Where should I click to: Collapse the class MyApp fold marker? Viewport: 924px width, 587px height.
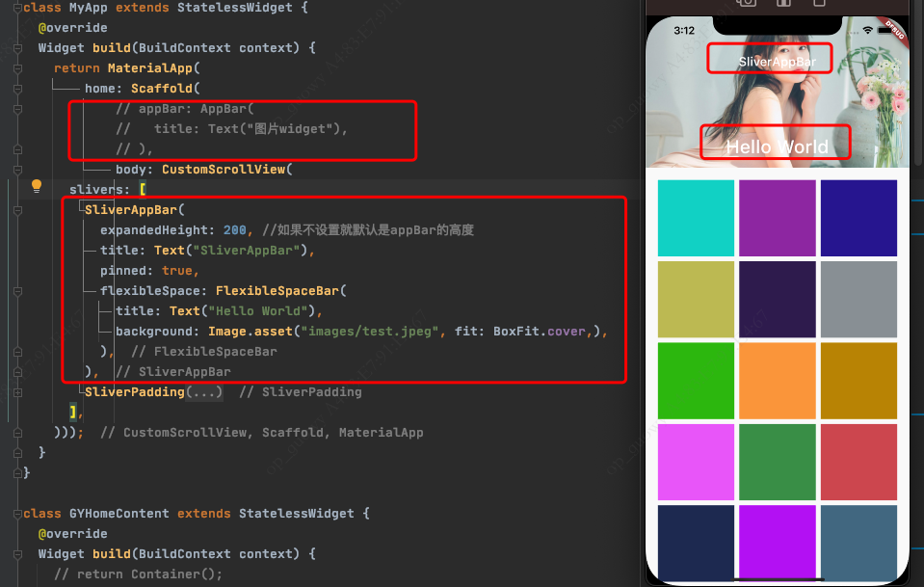click(x=17, y=8)
